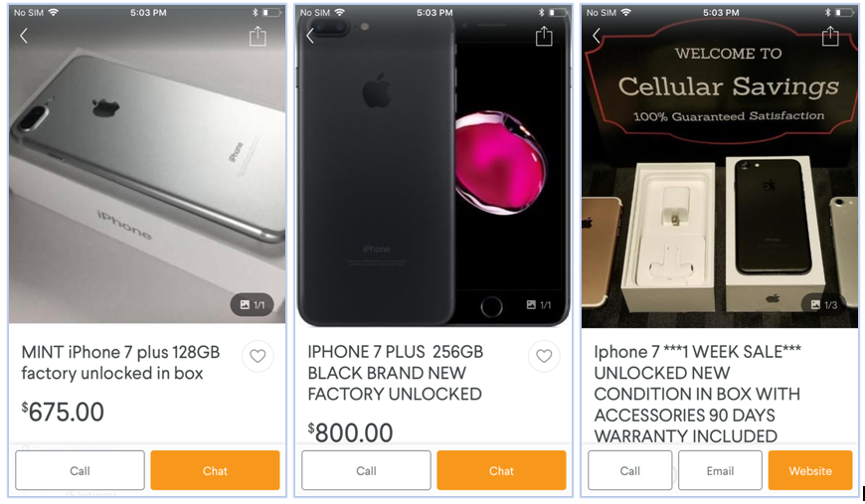Call the seller of $800.00 iPhone

point(366,470)
